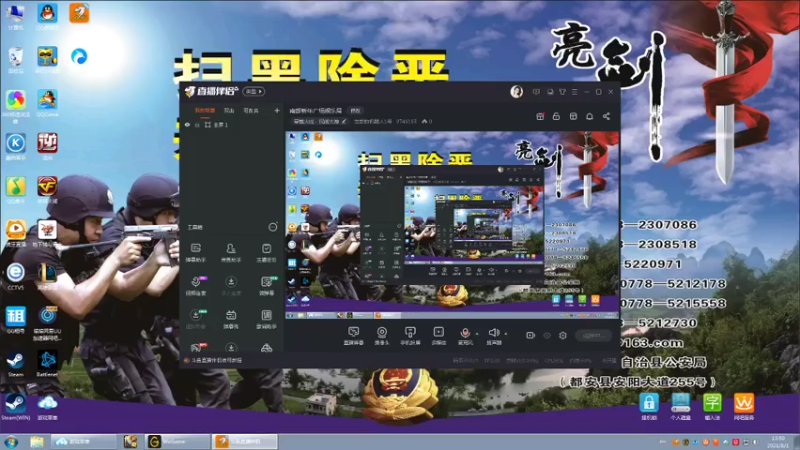Open the gift box icon above preview
Screen dimensions: 800x450
tap(540, 116)
